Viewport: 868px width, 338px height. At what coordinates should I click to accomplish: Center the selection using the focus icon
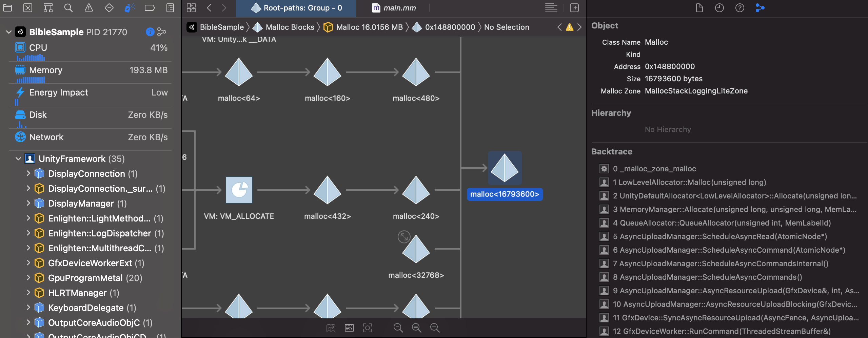(368, 328)
